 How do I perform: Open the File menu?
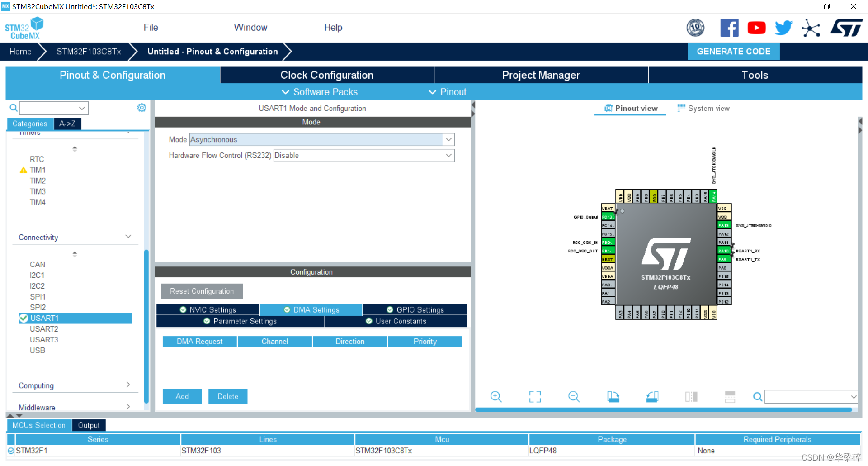151,28
